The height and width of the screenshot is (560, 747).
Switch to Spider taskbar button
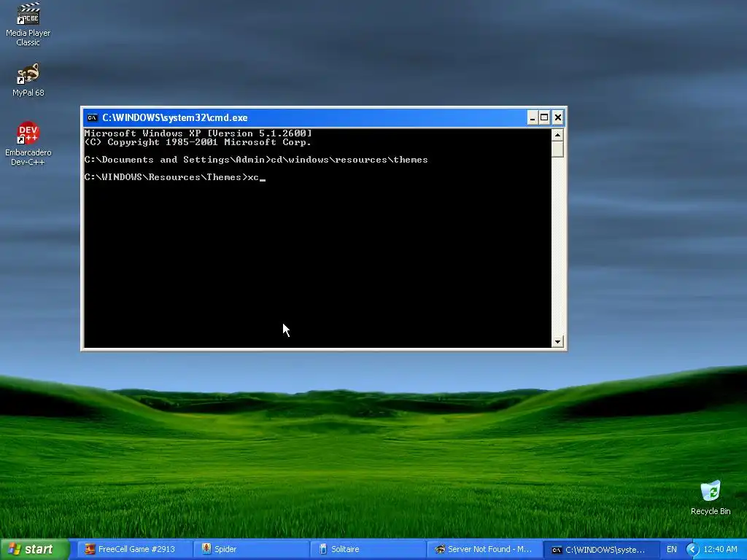(251, 549)
